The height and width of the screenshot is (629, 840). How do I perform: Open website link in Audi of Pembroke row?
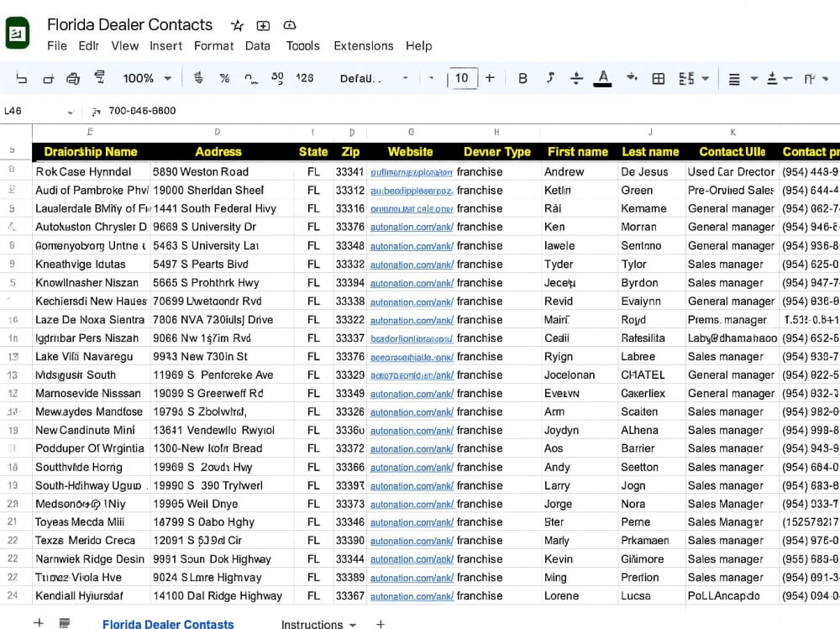412,191
